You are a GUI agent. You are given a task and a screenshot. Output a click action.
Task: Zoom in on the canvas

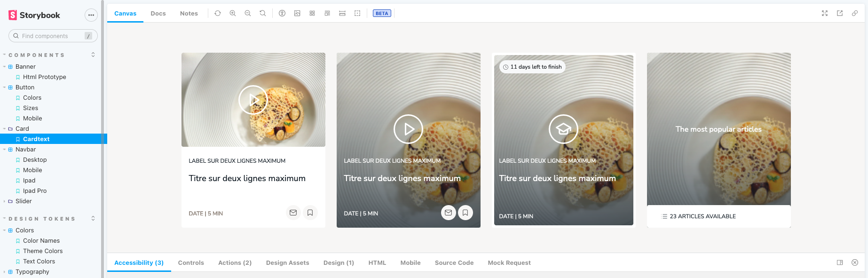pyautogui.click(x=233, y=13)
